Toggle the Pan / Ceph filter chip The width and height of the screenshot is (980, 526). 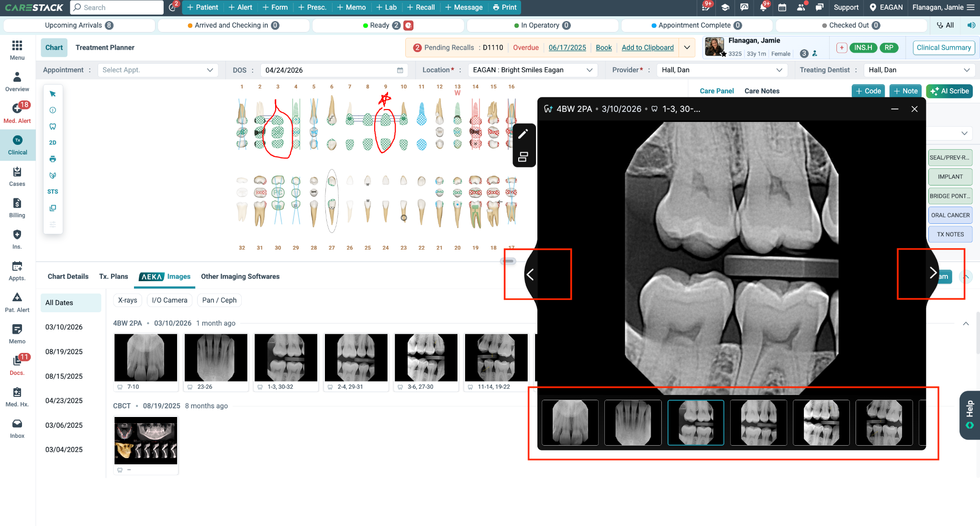219,300
